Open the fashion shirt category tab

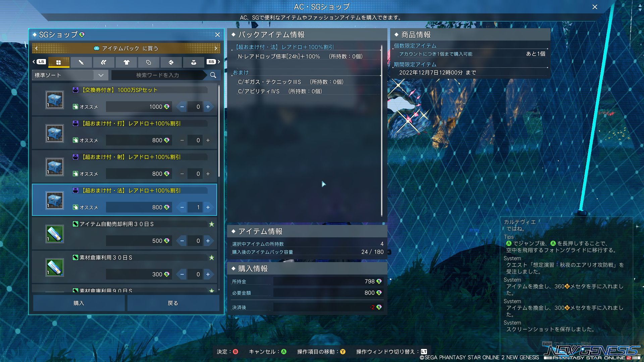point(126,62)
